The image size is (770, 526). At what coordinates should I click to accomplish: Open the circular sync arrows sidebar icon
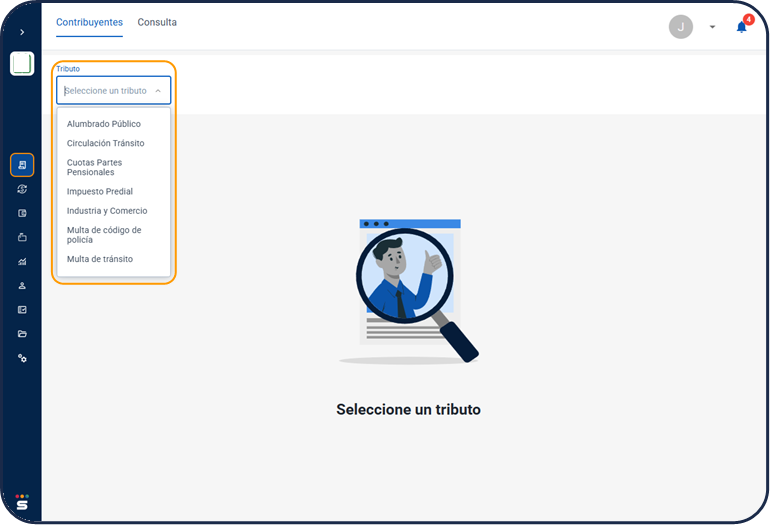click(x=22, y=189)
